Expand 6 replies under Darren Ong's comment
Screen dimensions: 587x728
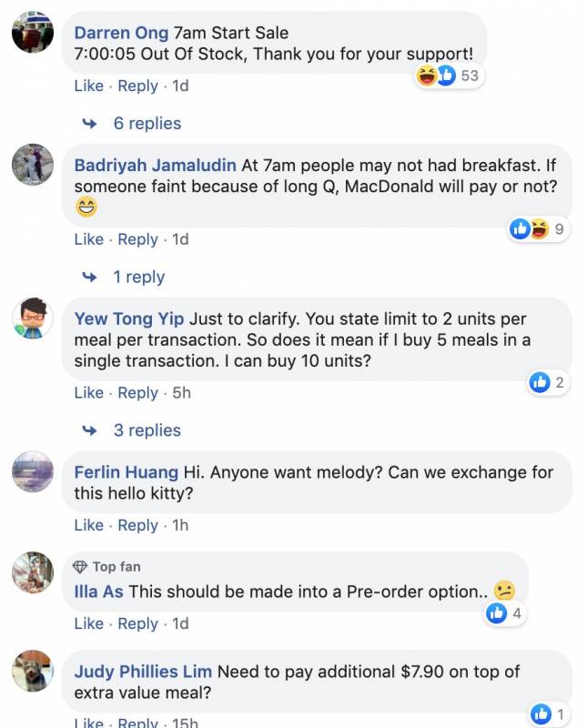click(x=147, y=124)
